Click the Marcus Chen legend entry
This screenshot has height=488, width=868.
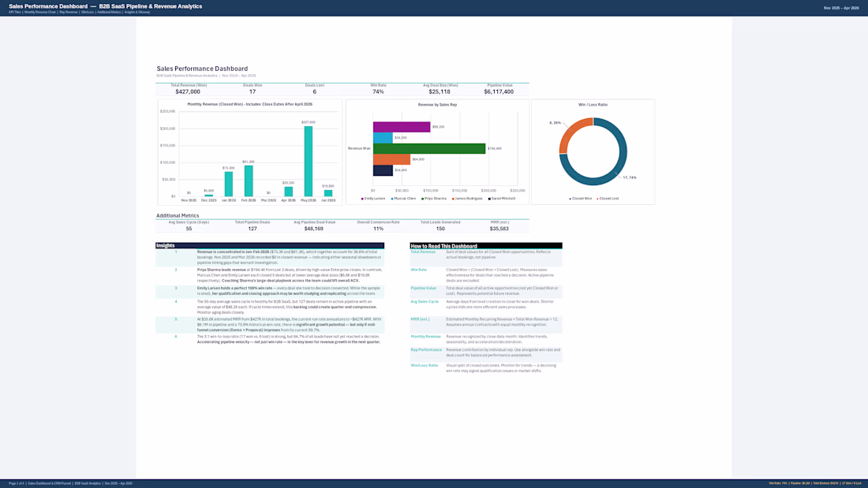pyautogui.click(x=403, y=198)
